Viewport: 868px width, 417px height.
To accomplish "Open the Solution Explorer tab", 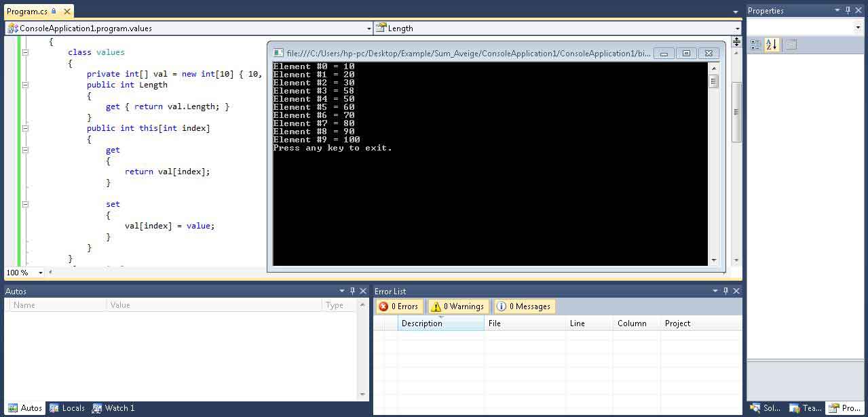I will (x=765, y=408).
